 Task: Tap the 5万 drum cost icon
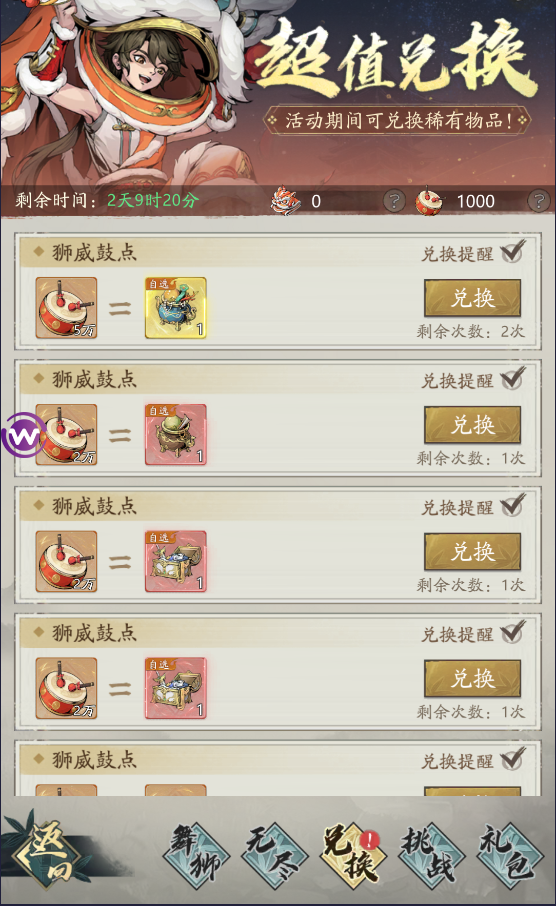(x=66, y=308)
